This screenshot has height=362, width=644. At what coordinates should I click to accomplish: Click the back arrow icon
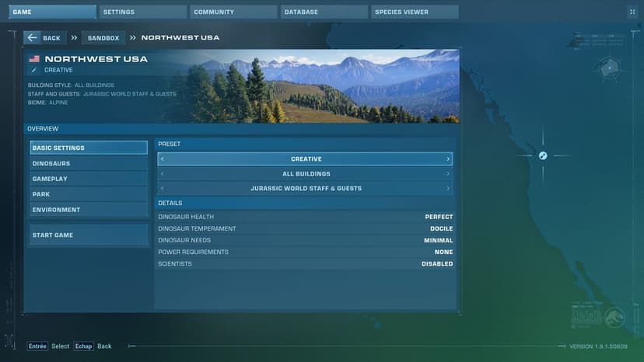(x=32, y=38)
